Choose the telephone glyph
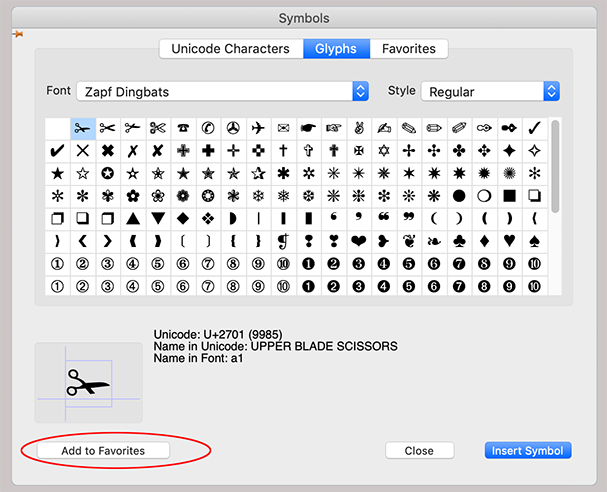This screenshot has height=492, width=607. [x=183, y=128]
